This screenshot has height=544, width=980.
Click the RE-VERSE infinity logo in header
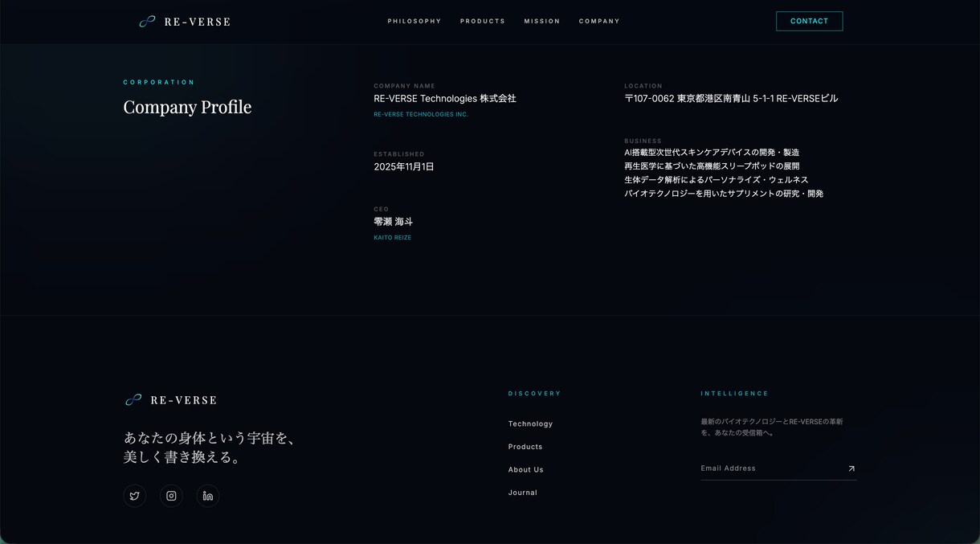pyautogui.click(x=147, y=22)
